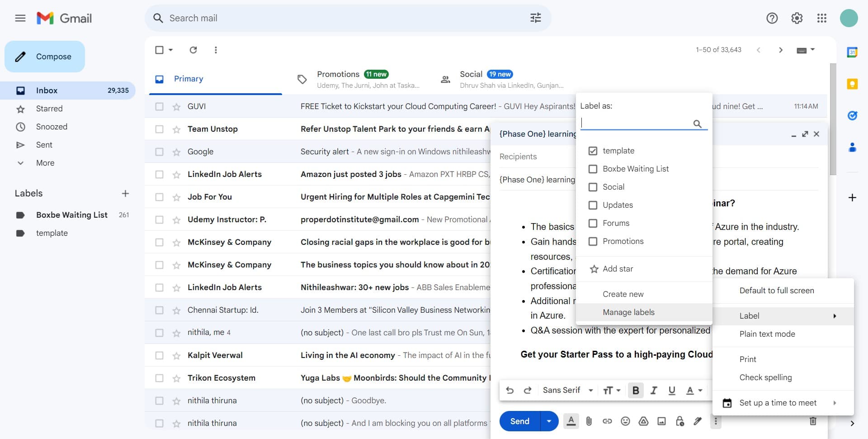Viewport: 868px width, 439px height.
Task: Insert a link into the email body
Action: pyautogui.click(x=607, y=421)
